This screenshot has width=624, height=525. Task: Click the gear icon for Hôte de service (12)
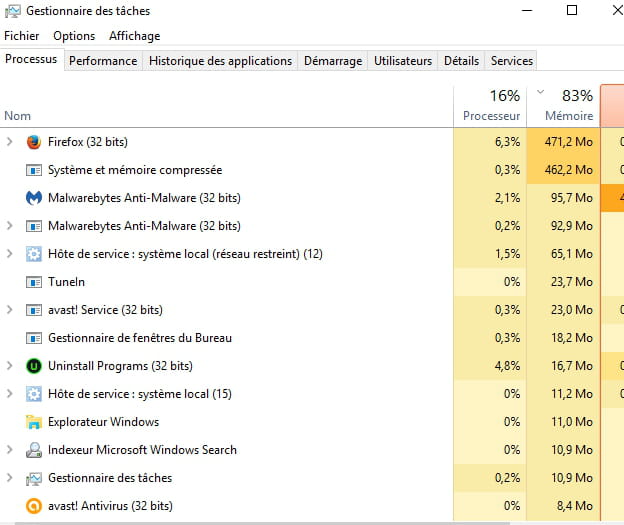pos(34,254)
